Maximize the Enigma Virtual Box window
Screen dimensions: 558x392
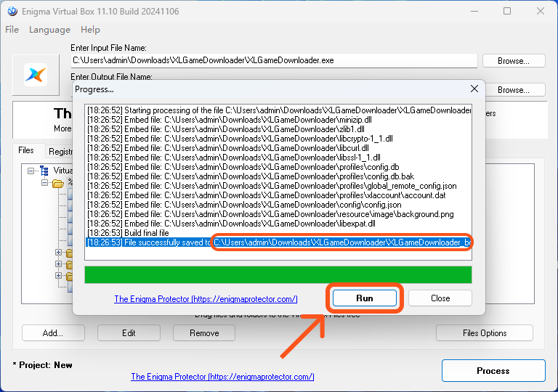(x=507, y=11)
